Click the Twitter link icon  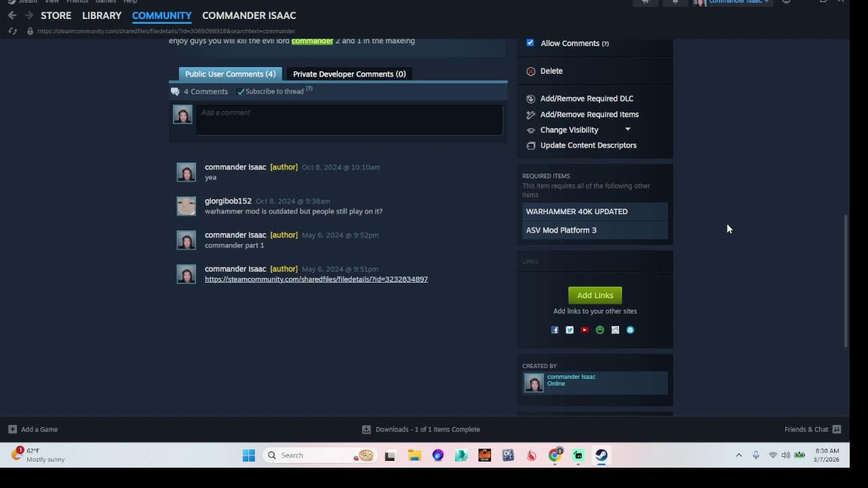[x=570, y=330]
